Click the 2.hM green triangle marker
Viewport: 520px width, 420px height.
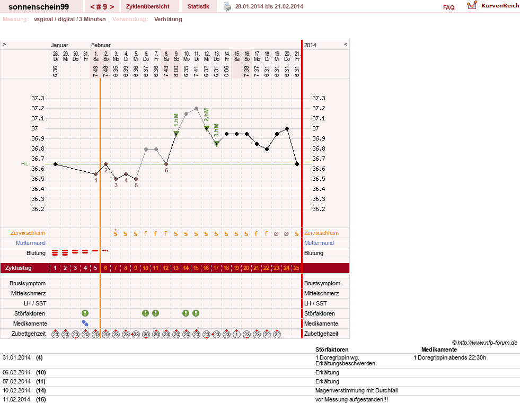pos(206,128)
